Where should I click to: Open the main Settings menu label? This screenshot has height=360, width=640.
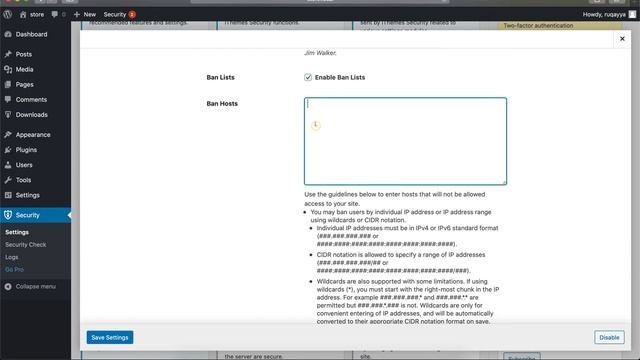[28, 195]
